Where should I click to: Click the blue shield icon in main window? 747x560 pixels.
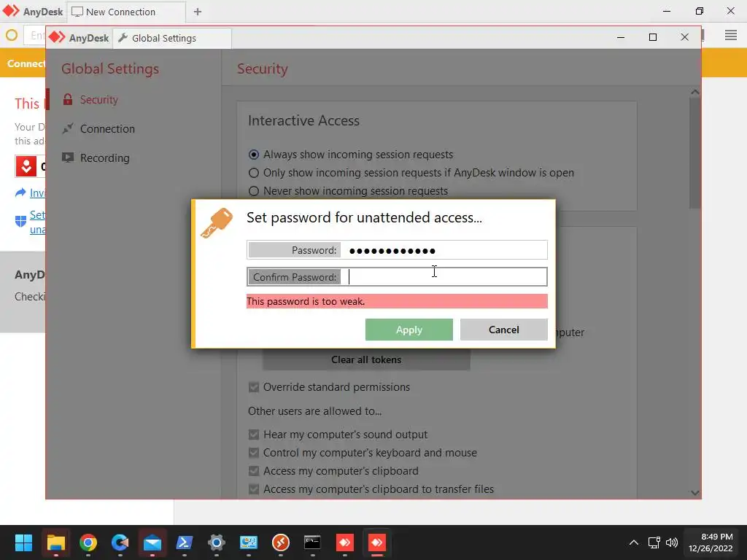click(20, 222)
